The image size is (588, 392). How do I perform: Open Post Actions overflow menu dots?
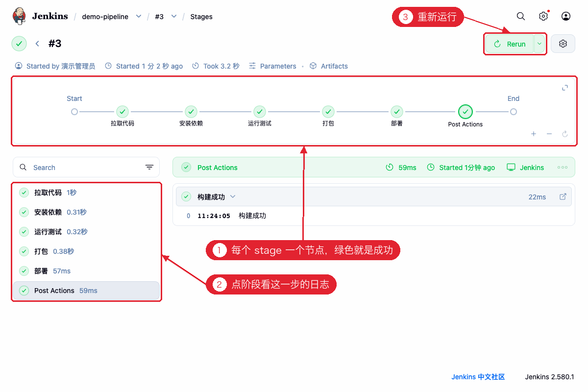(x=563, y=167)
